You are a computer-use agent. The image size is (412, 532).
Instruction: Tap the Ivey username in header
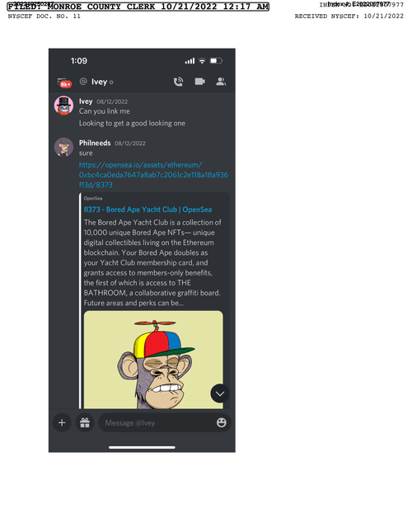point(99,82)
